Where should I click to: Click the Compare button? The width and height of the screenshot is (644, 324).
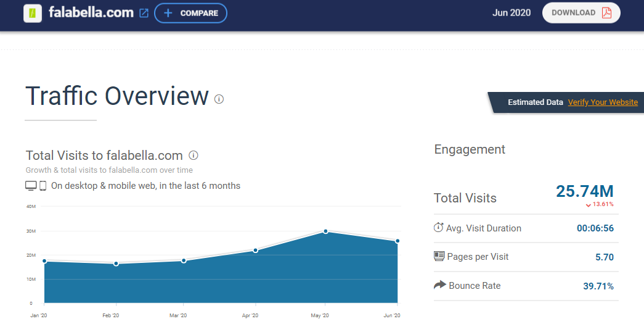click(190, 13)
